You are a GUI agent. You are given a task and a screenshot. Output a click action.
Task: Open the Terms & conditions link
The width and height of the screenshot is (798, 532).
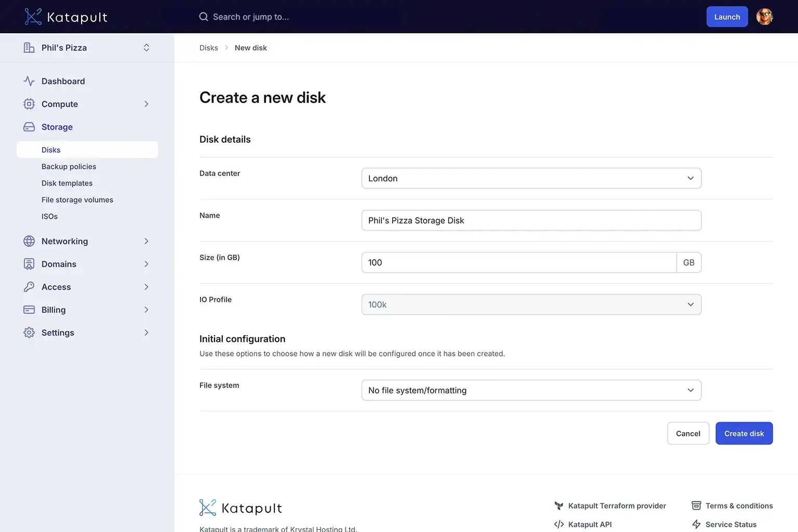(739, 506)
